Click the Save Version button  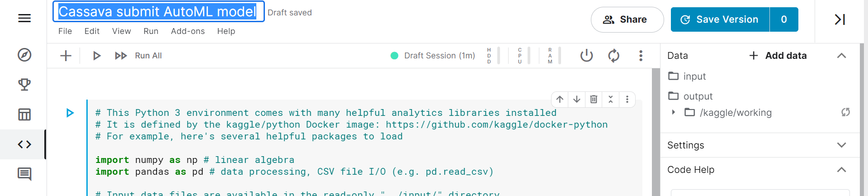click(x=720, y=19)
